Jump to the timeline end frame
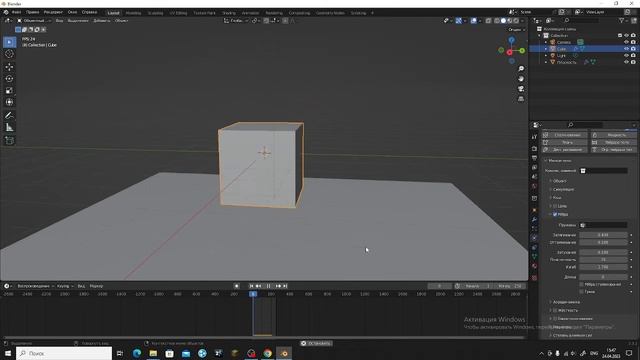 point(285,286)
